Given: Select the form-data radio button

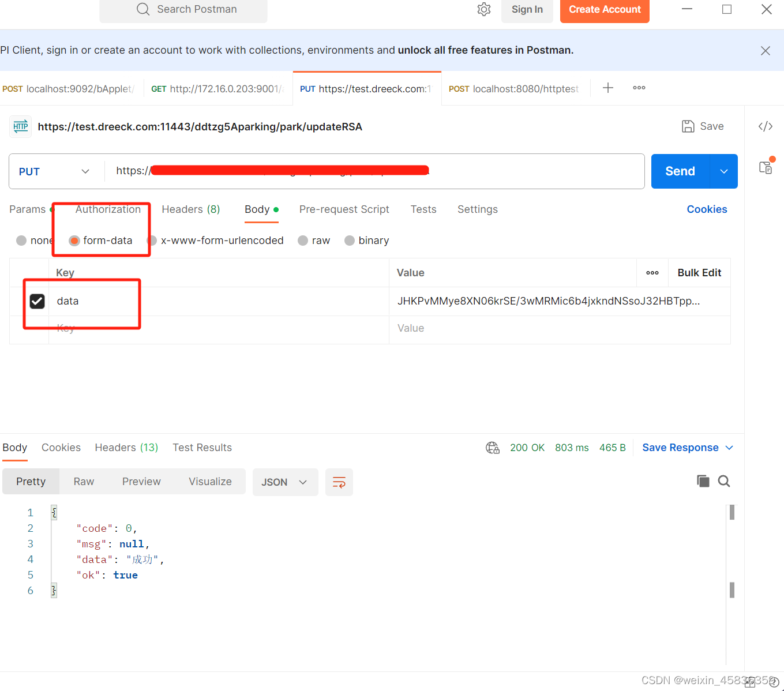Looking at the screenshot, I should pos(74,241).
